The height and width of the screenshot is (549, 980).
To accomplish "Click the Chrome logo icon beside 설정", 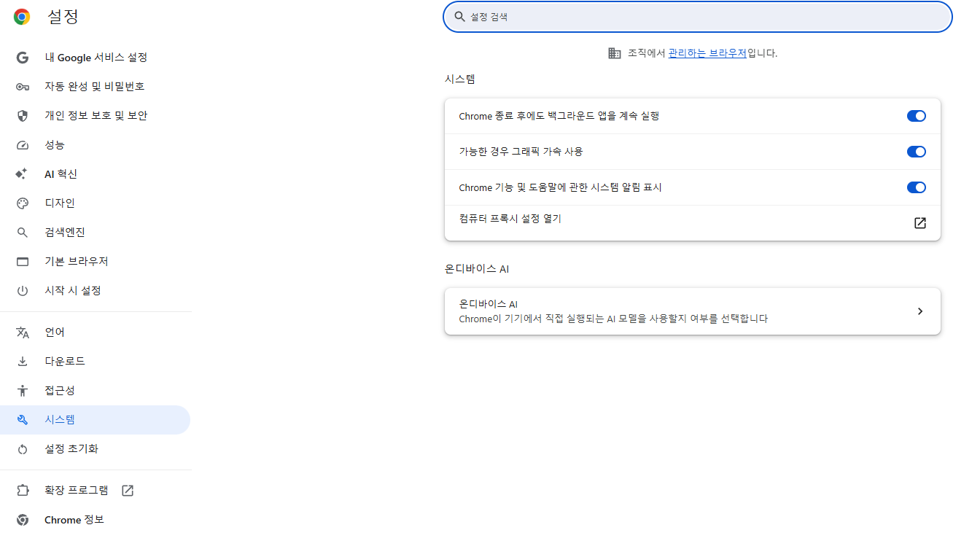I will click(22, 17).
